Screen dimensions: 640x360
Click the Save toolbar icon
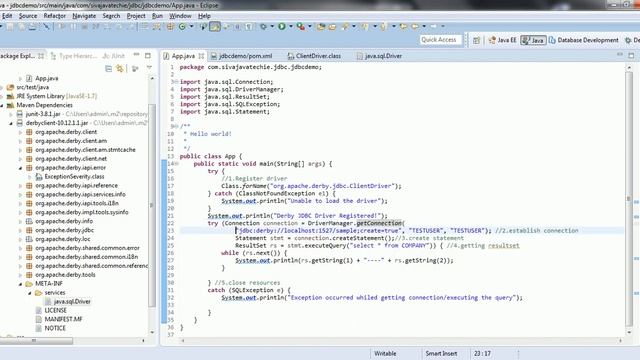click(x=10, y=27)
